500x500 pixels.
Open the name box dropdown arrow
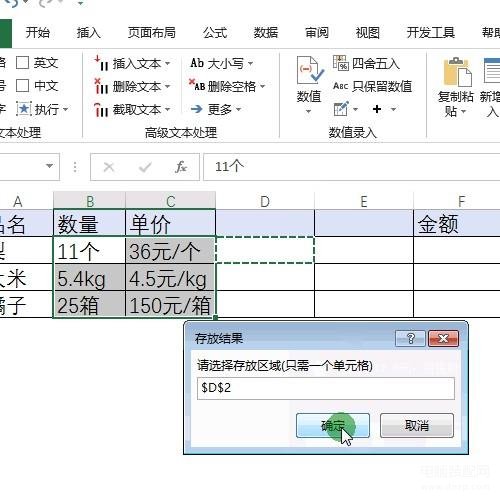pos(49,166)
